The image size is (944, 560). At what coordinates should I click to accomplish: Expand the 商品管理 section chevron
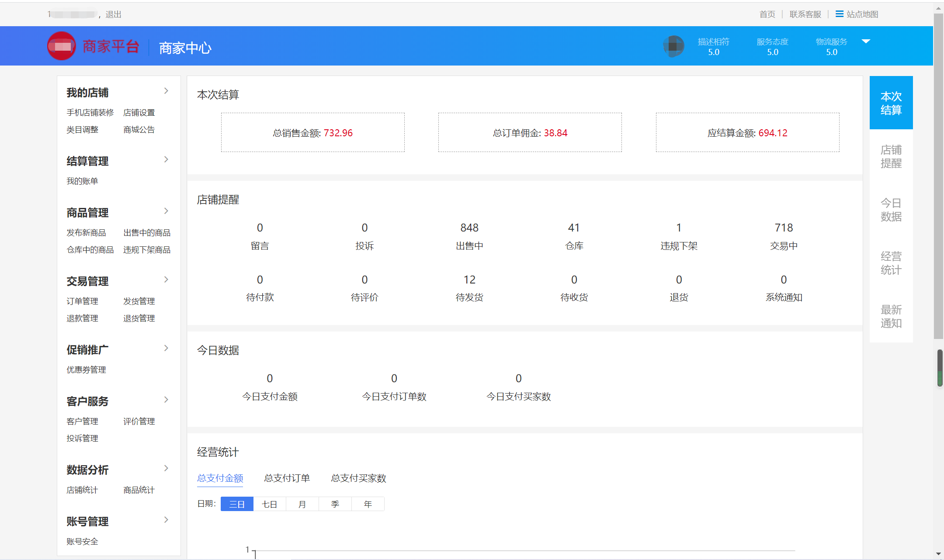pyautogui.click(x=166, y=211)
